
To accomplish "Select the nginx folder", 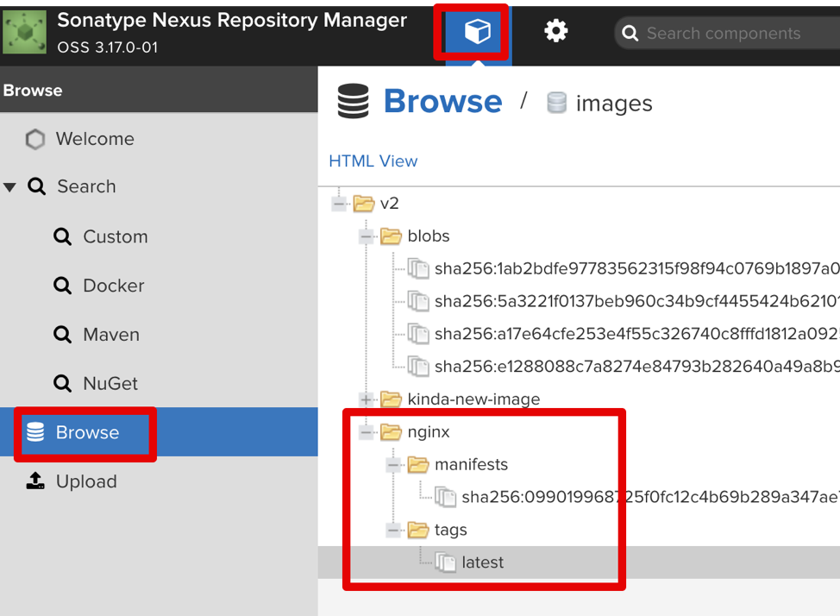I will (x=428, y=432).
